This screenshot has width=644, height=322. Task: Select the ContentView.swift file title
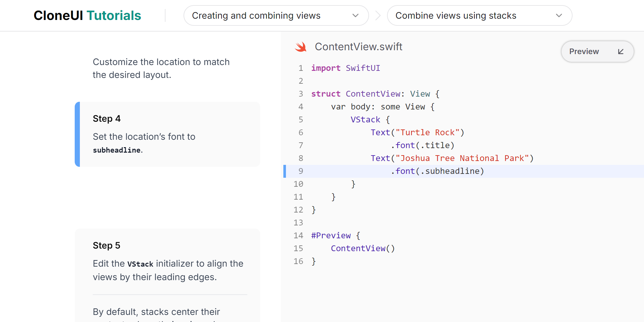tap(358, 47)
